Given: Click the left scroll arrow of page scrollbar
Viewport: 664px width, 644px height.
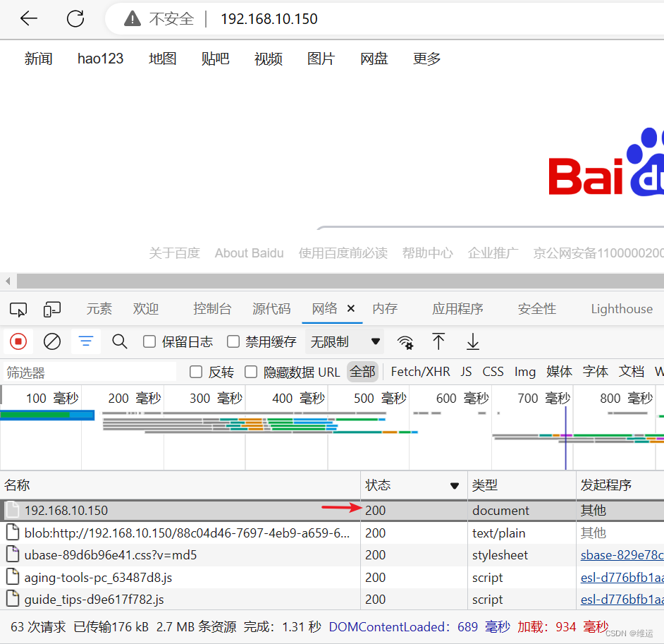Looking at the screenshot, I should (x=8, y=281).
